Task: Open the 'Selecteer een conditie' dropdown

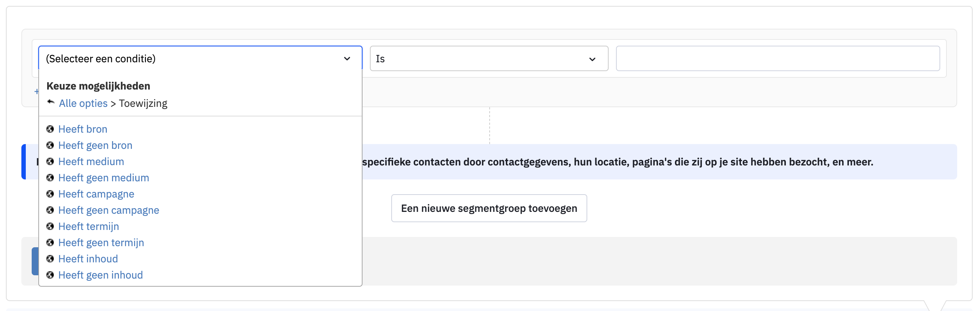Action: (200, 59)
